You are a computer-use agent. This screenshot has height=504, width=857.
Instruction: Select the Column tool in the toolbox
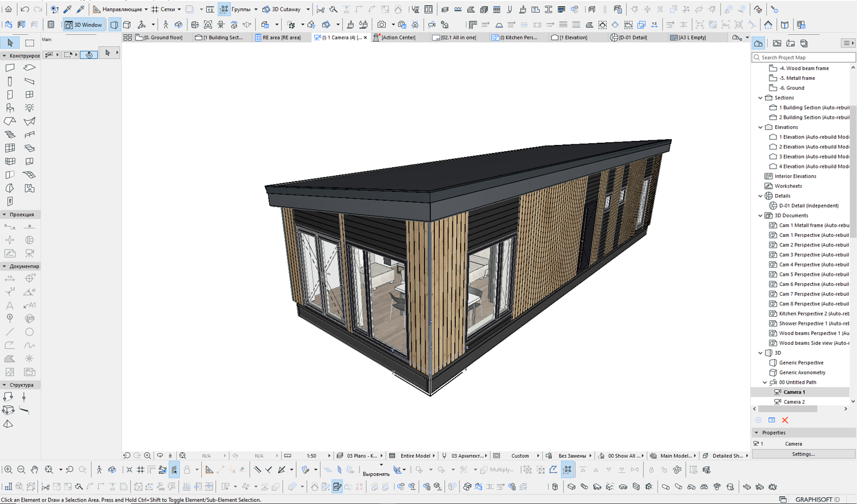[x=10, y=81]
